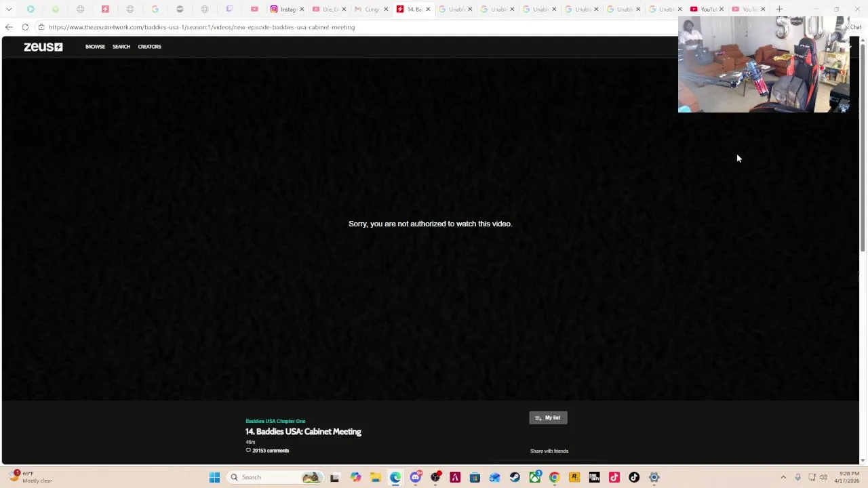This screenshot has width=868, height=488.
Task: Open the black TikTok taskbar icon
Action: click(634, 477)
